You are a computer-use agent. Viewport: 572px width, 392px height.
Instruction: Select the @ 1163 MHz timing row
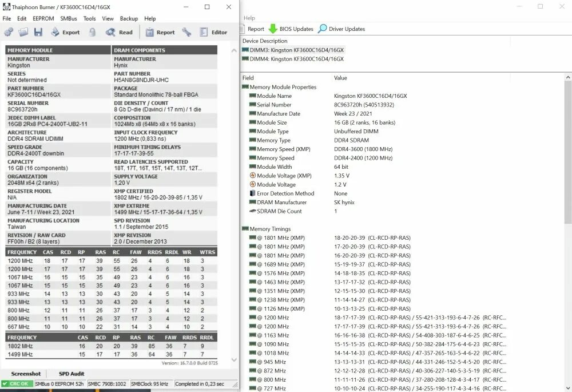click(378, 335)
